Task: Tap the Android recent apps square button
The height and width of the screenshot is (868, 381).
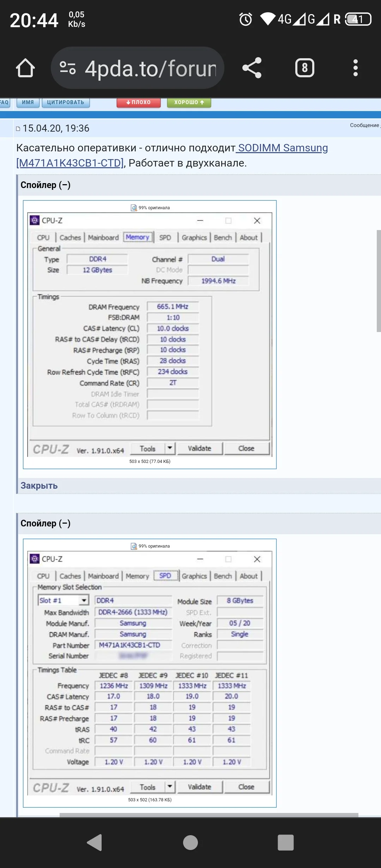Action: (x=285, y=843)
